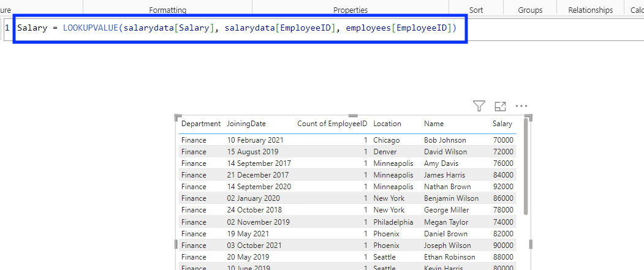Sort by Location column header
The image size is (644, 270).
(387, 124)
